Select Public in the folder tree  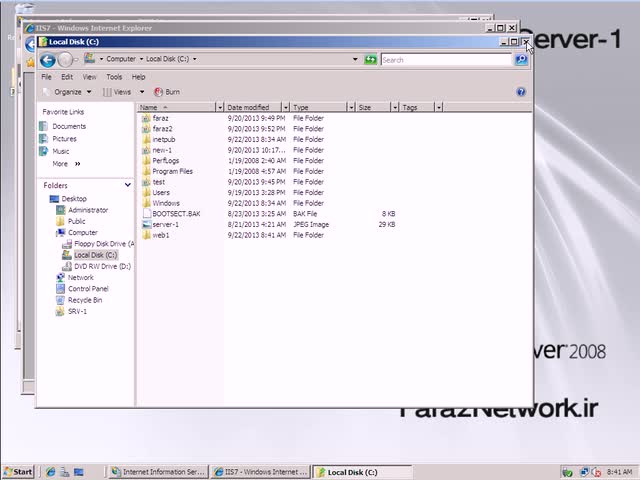(76, 221)
